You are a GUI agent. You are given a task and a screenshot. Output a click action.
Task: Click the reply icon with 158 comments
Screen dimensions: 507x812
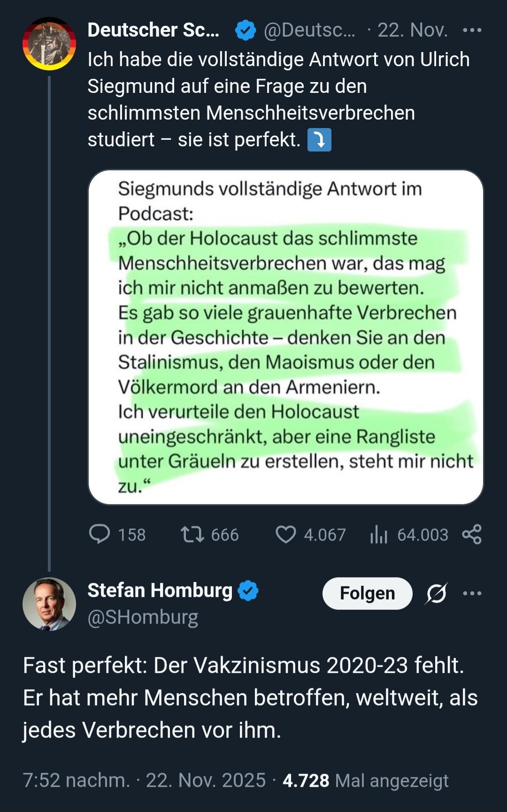(100, 534)
